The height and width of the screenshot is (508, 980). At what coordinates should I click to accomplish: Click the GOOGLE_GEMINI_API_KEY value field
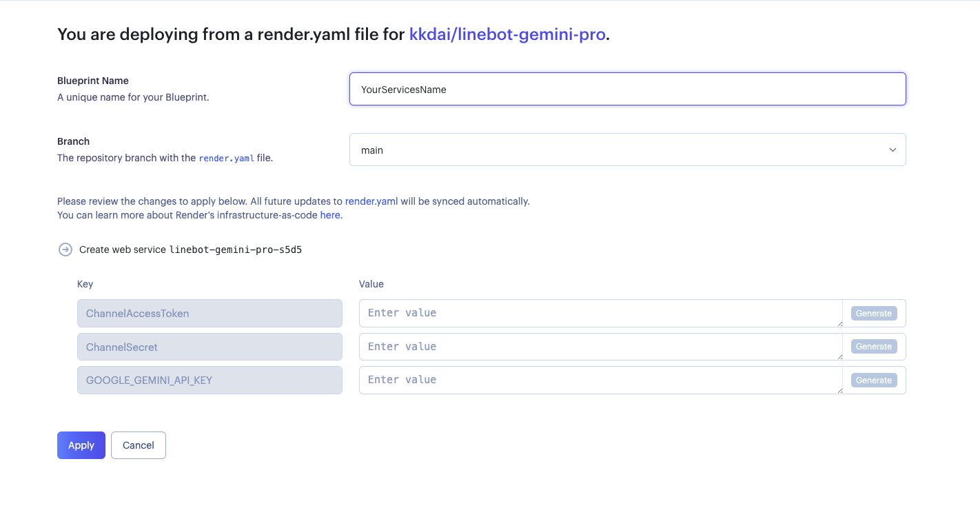click(x=601, y=380)
